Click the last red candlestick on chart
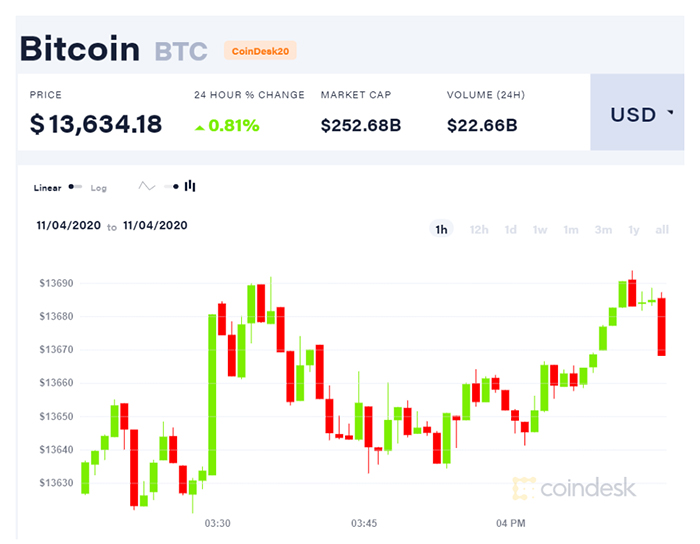 click(661, 326)
